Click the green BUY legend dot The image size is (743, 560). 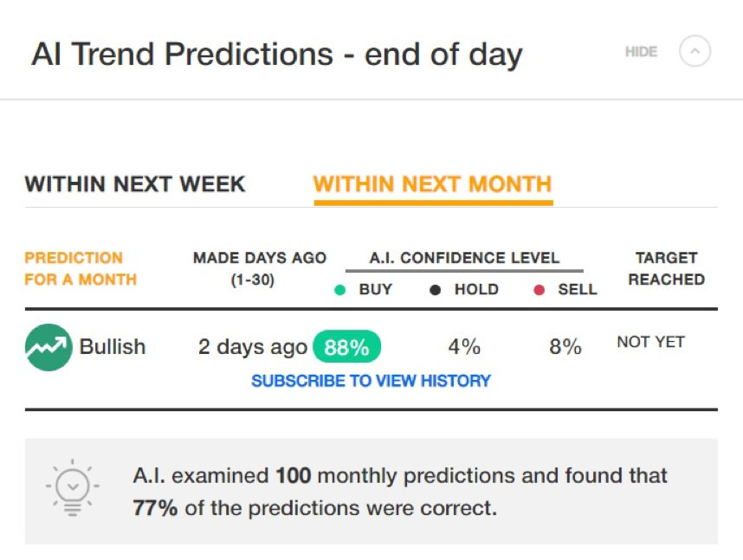pos(339,289)
